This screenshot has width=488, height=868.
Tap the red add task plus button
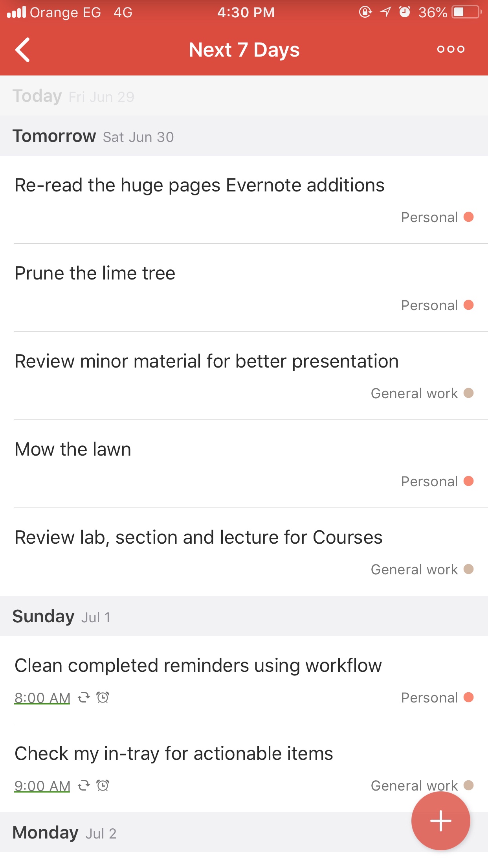(440, 821)
